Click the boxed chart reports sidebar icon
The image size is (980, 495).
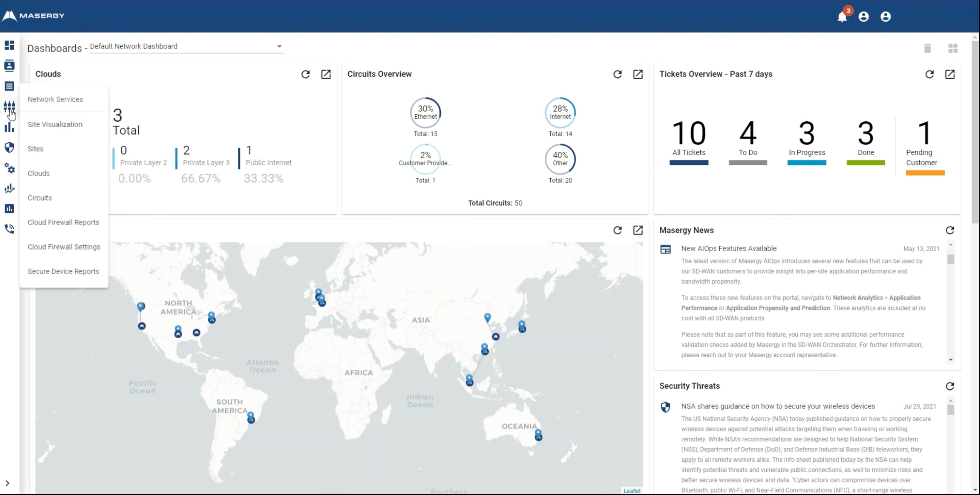[9, 208]
